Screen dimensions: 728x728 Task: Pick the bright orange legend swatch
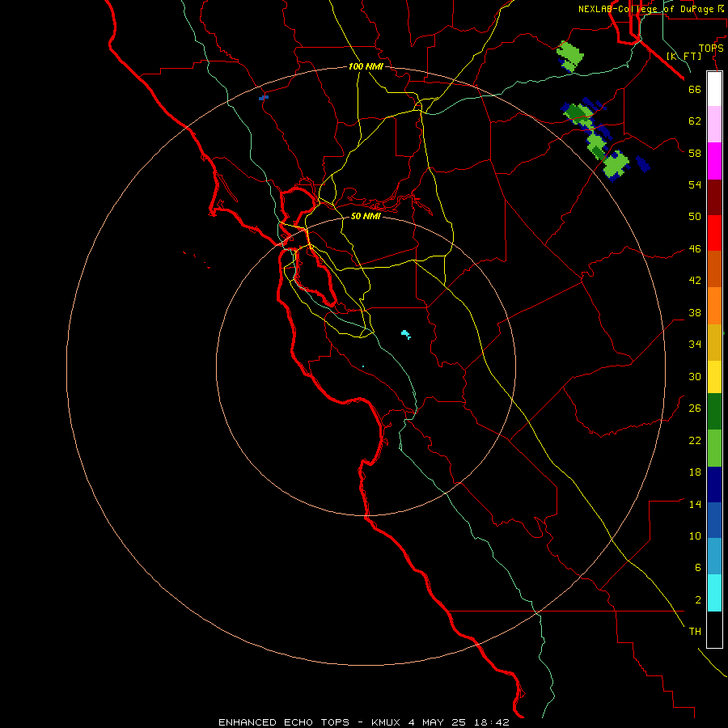click(x=714, y=306)
